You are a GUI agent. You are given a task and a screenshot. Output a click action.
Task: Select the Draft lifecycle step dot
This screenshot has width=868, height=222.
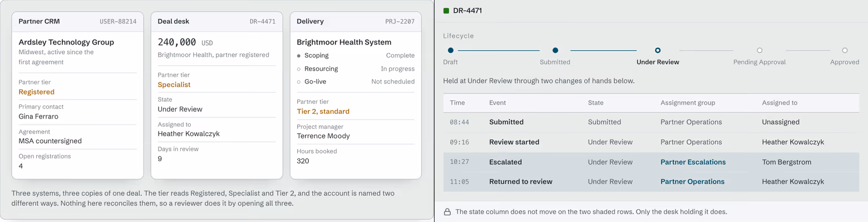tap(451, 50)
